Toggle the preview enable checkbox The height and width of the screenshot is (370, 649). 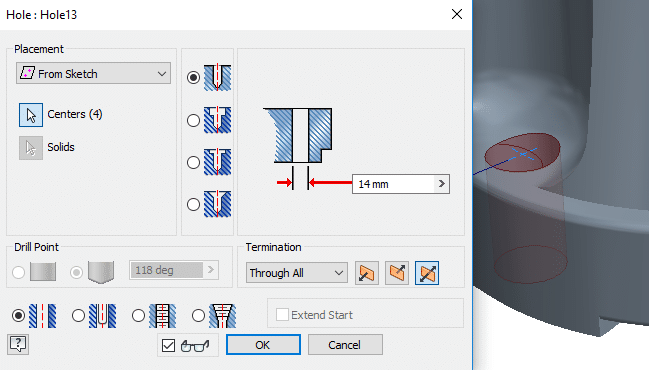[x=168, y=345]
